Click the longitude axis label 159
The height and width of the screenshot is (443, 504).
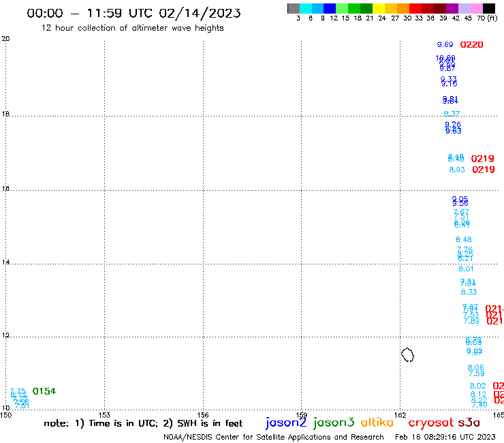pos(301,415)
